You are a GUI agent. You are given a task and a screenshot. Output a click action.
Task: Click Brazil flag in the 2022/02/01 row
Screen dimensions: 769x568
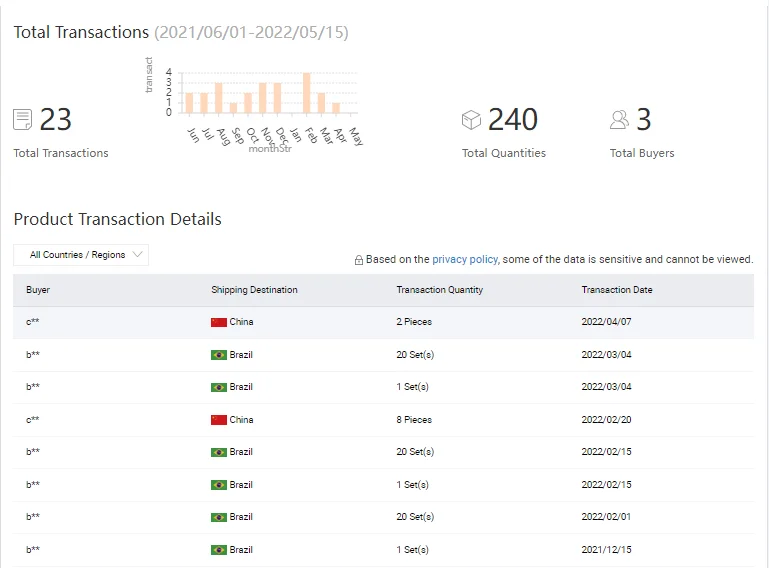(219, 517)
